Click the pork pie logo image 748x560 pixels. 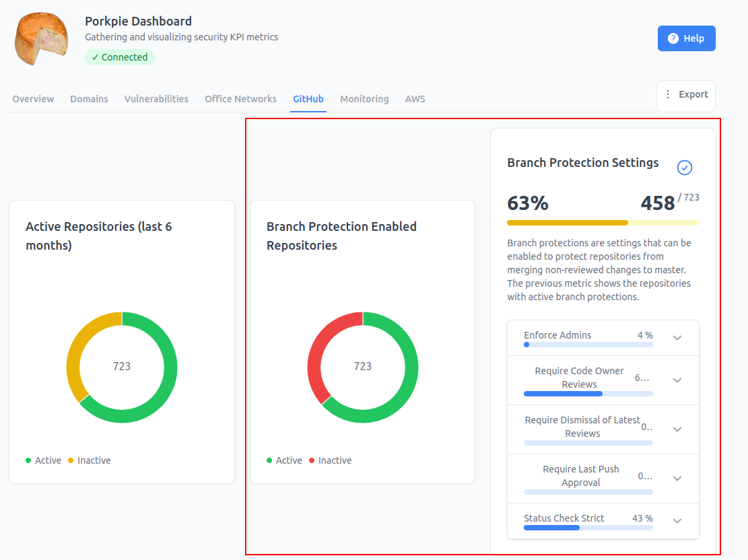[42, 38]
